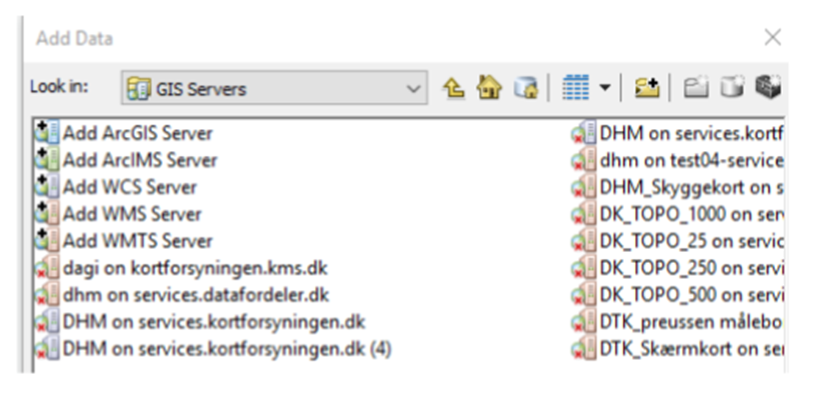Click icon beside Add WMTS Server
Image resolution: width=823 pixels, height=400 pixels.
[x=47, y=240]
